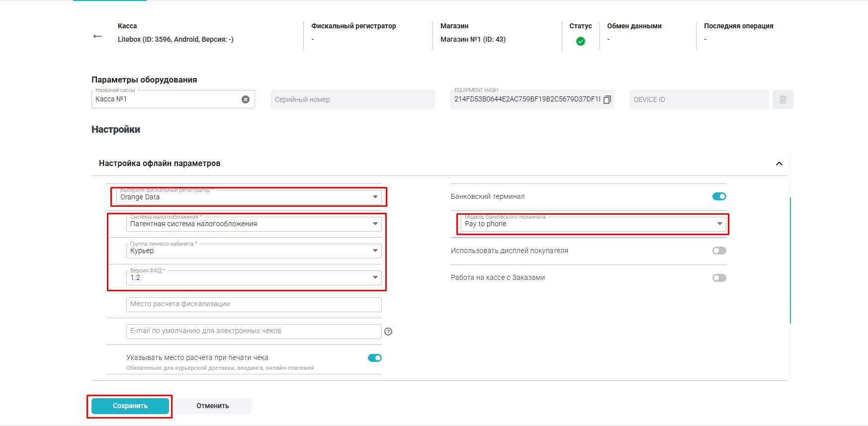Click the green status checkmark icon
This screenshot has height=426, width=868.
coord(580,41)
